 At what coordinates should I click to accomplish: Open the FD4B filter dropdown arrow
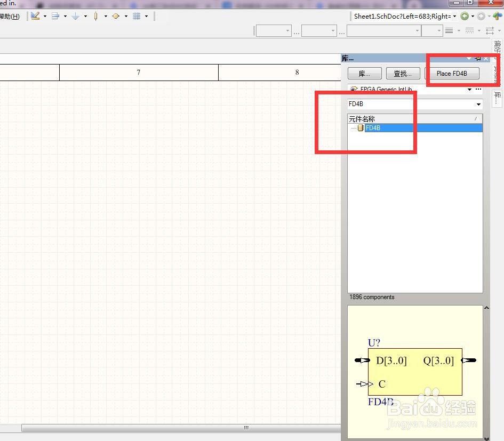click(478, 104)
